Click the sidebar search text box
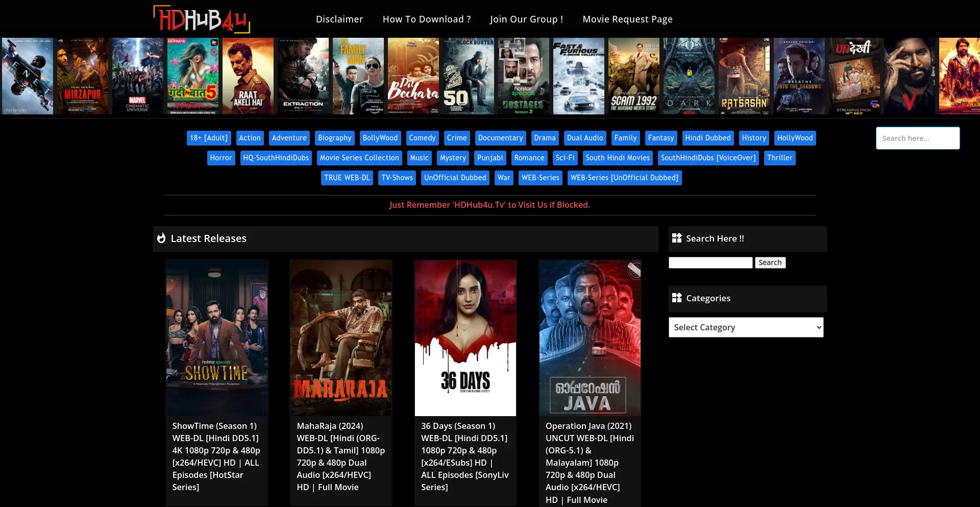 point(710,262)
